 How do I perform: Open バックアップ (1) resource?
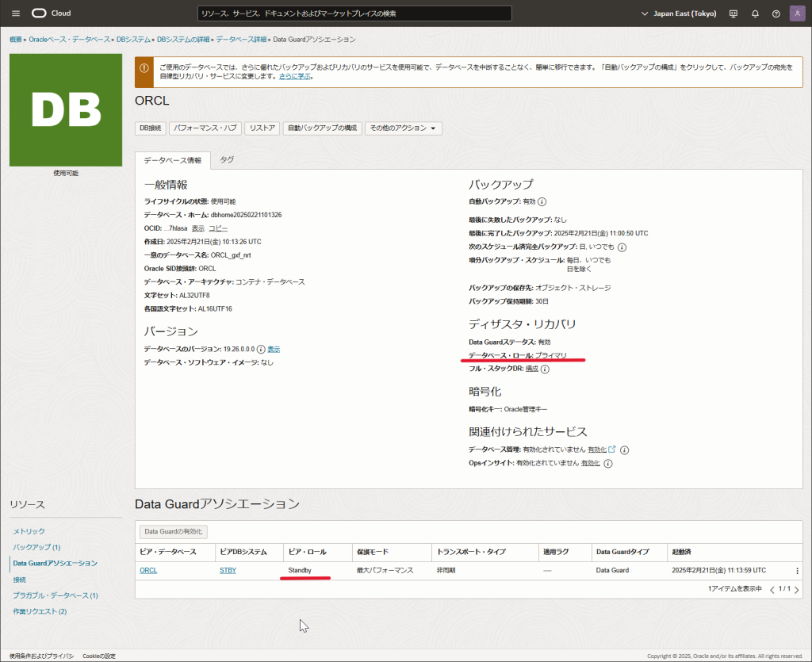(x=36, y=547)
